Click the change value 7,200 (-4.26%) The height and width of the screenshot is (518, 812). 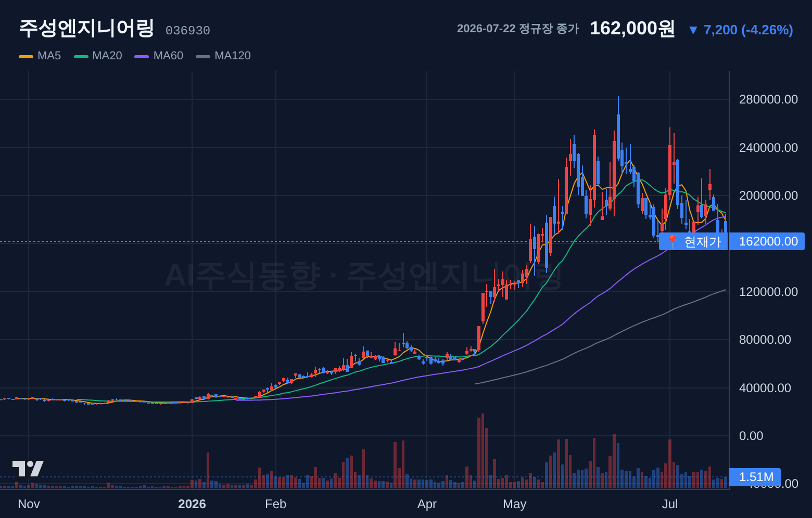pyautogui.click(x=748, y=30)
